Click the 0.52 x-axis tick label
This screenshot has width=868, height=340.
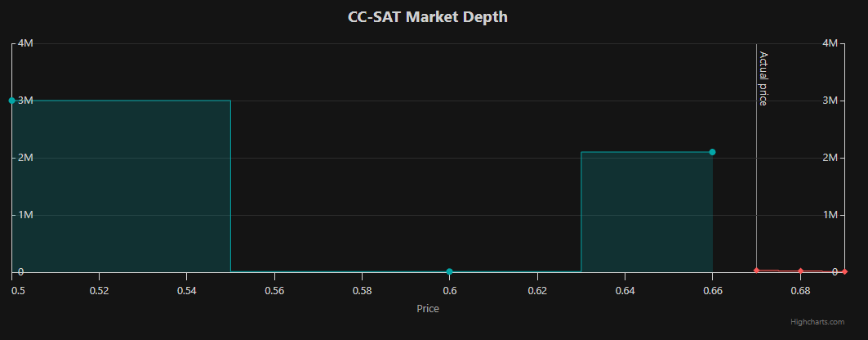pos(99,290)
